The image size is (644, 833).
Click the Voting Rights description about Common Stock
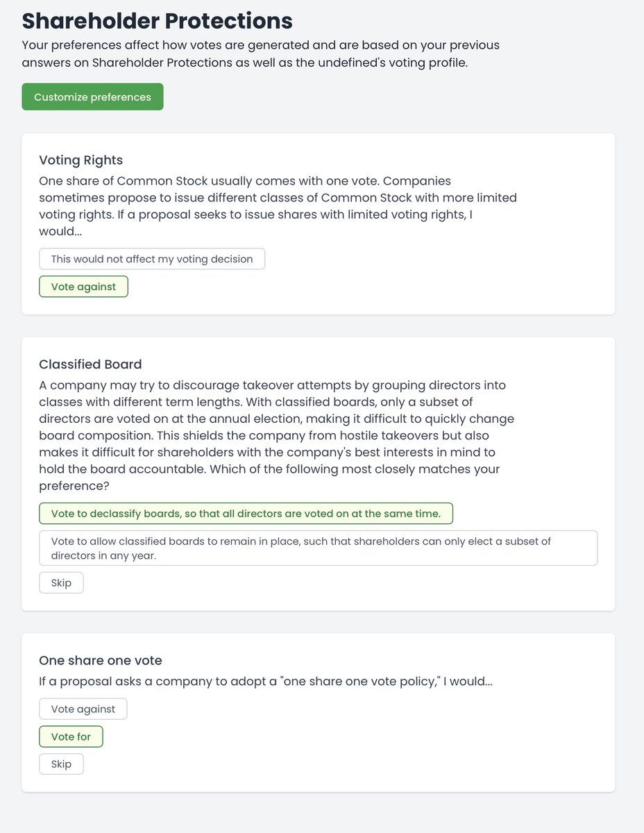click(x=278, y=206)
